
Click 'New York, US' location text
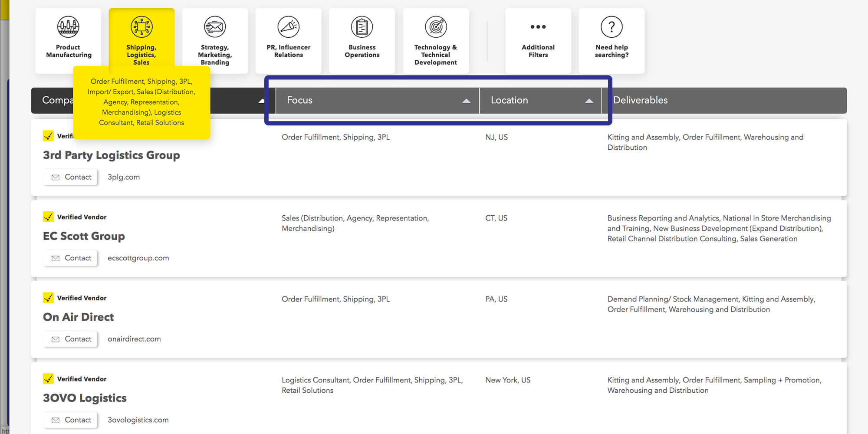508,380
